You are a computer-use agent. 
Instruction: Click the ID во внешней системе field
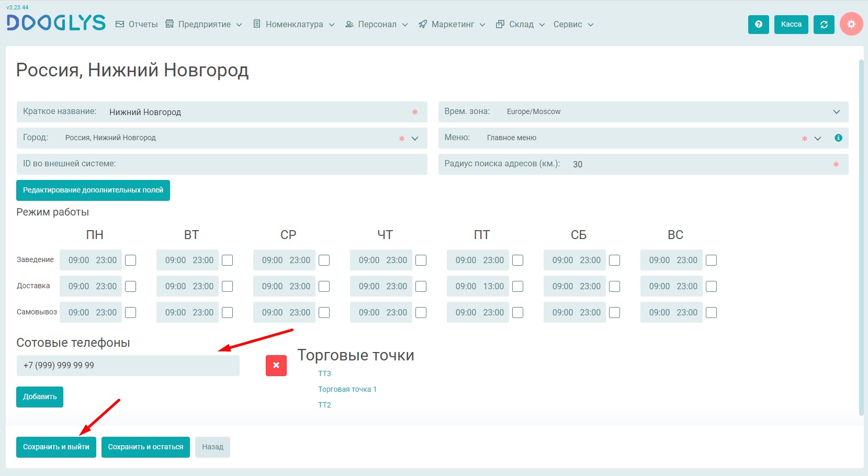(x=222, y=164)
